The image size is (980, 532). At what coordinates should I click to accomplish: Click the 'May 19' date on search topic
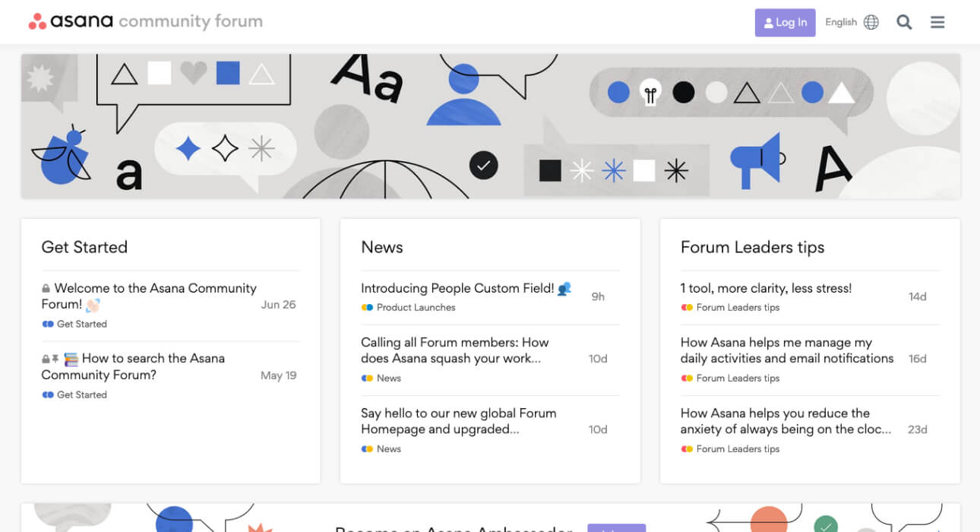click(x=278, y=375)
